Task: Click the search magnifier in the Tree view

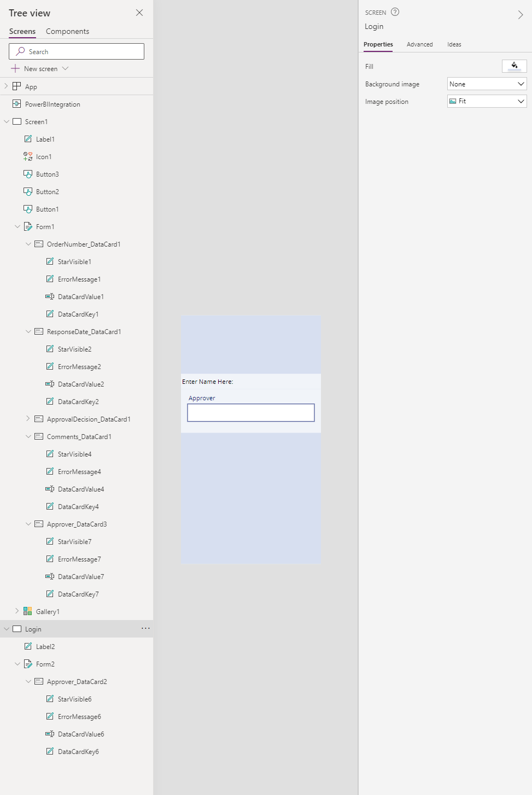Action: (x=22, y=51)
